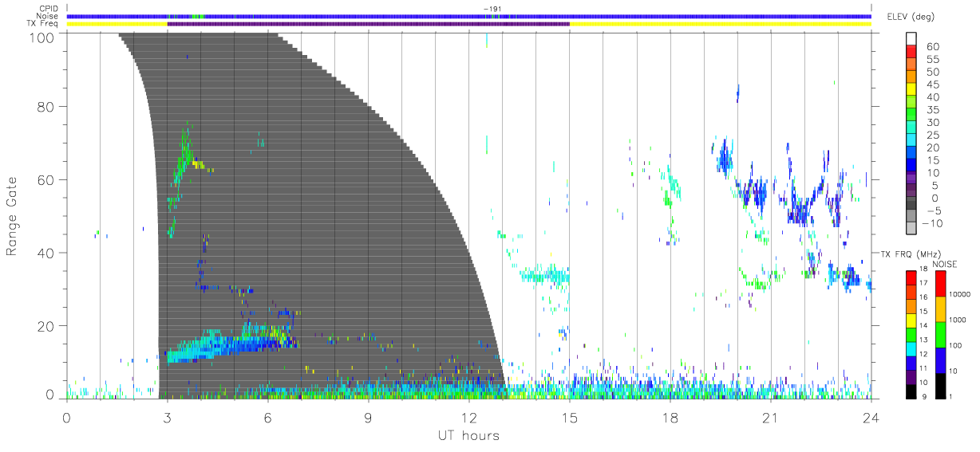The height and width of the screenshot is (452, 980).
Task: Pick the dark gray swatch in elevation colorbar
Action: point(913,204)
